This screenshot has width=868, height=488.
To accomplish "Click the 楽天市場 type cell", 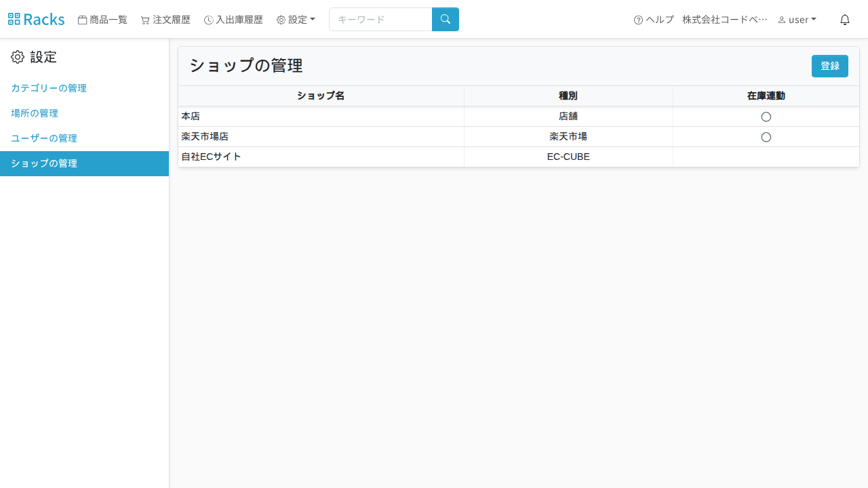I will 568,137.
